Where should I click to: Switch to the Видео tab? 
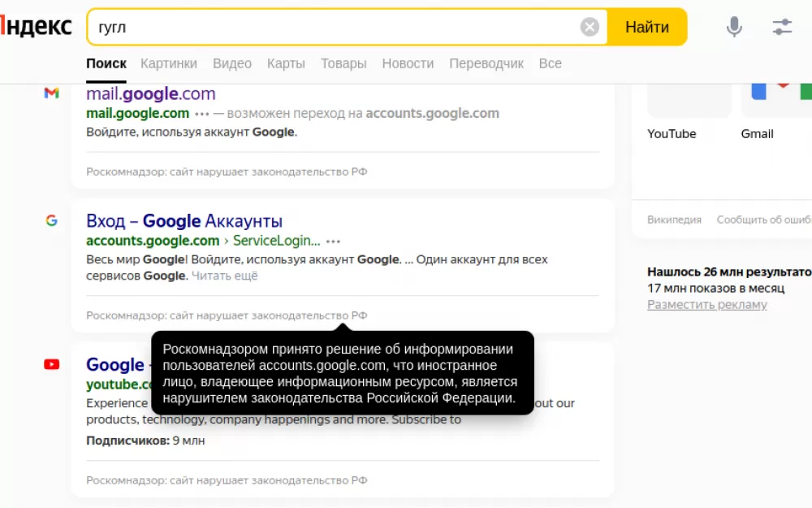pos(232,63)
